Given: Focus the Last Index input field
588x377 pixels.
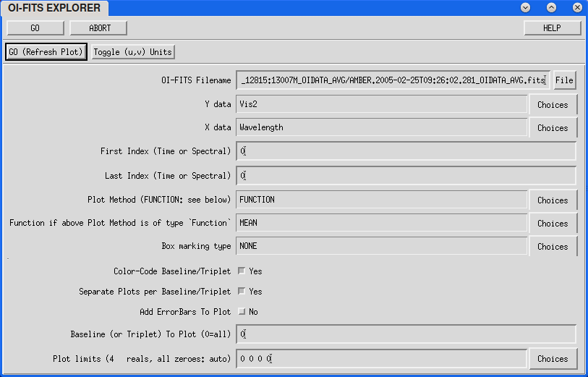Looking at the screenshot, I should 405,176.
